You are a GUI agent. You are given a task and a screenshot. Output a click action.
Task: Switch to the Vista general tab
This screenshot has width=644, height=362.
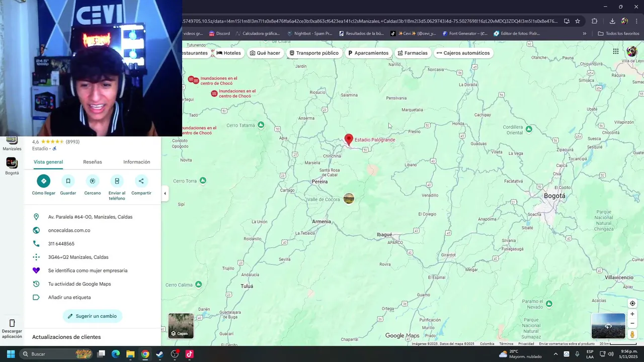click(48, 162)
